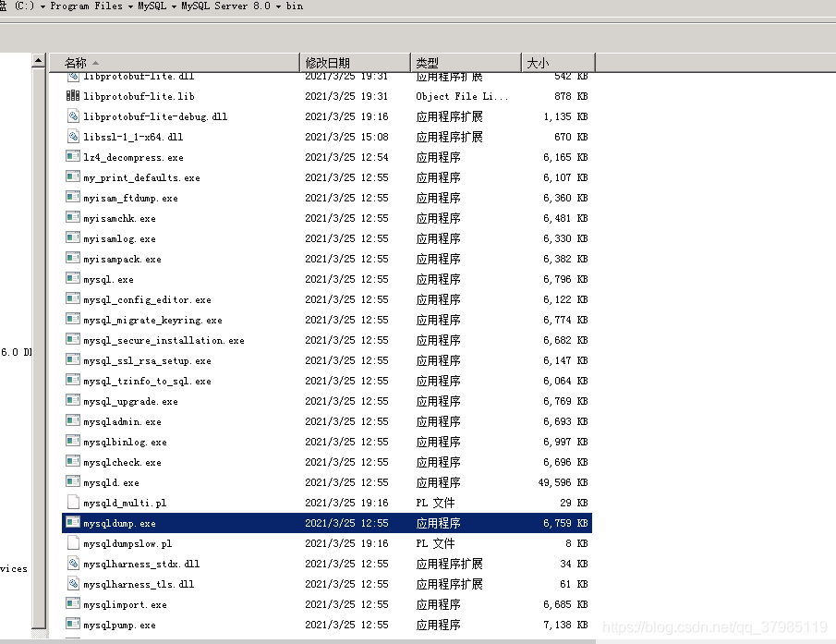Viewport: 836px width, 644px height.
Task: Select the mysql_migrate_keyring.exe icon
Action: (x=73, y=319)
